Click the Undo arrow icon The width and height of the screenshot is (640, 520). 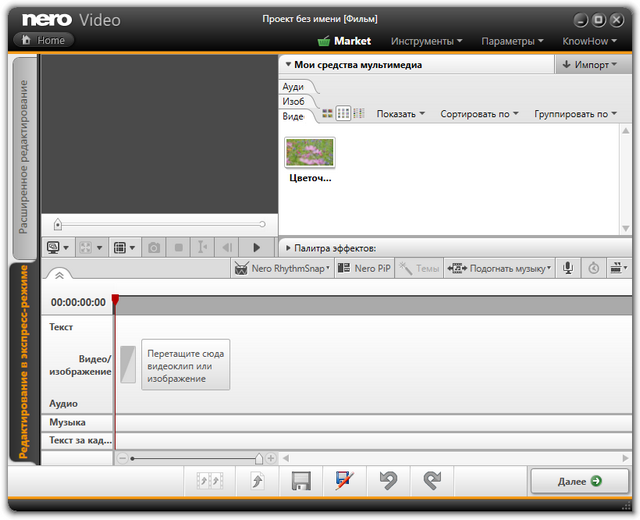tap(387, 482)
